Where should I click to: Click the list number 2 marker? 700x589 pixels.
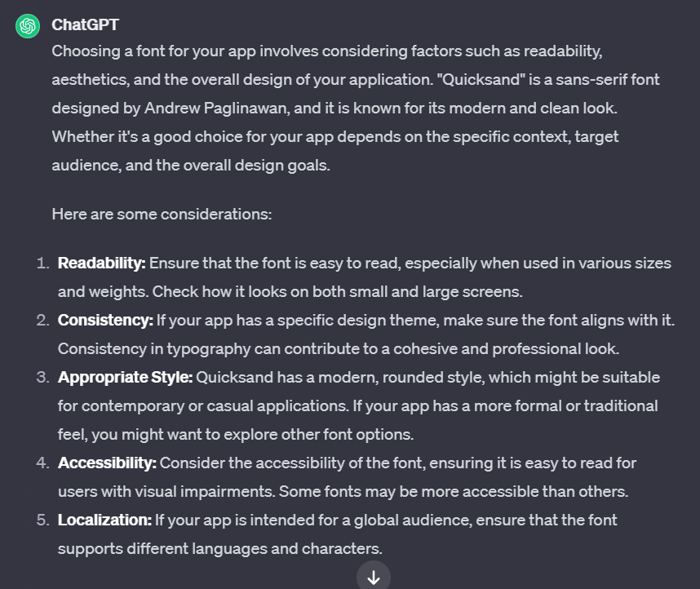[x=42, y=321]
